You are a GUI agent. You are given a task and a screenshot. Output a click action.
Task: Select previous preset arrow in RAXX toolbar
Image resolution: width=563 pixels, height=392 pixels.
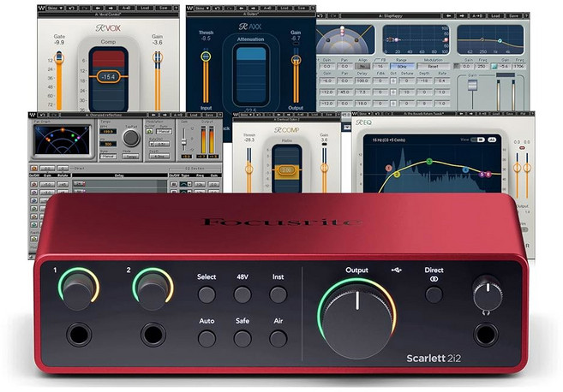tap(242, 8)
